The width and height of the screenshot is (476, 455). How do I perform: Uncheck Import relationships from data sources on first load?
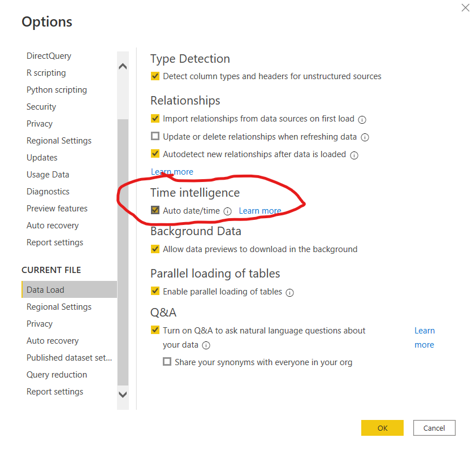155,118
